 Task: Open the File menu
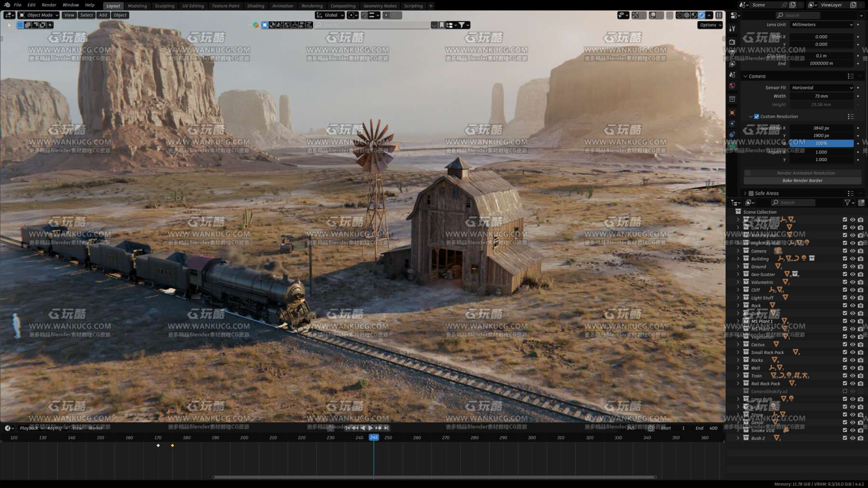17,5
